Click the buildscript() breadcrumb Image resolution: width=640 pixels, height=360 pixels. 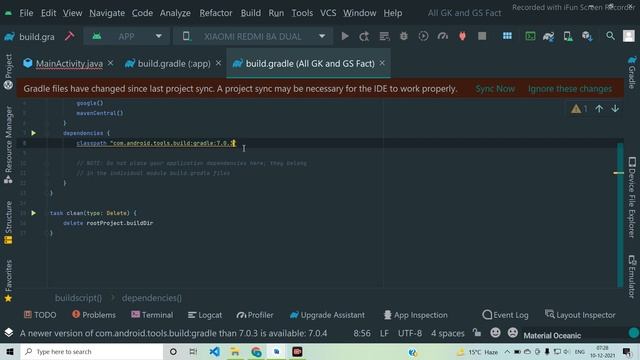(x=78, y=298)
